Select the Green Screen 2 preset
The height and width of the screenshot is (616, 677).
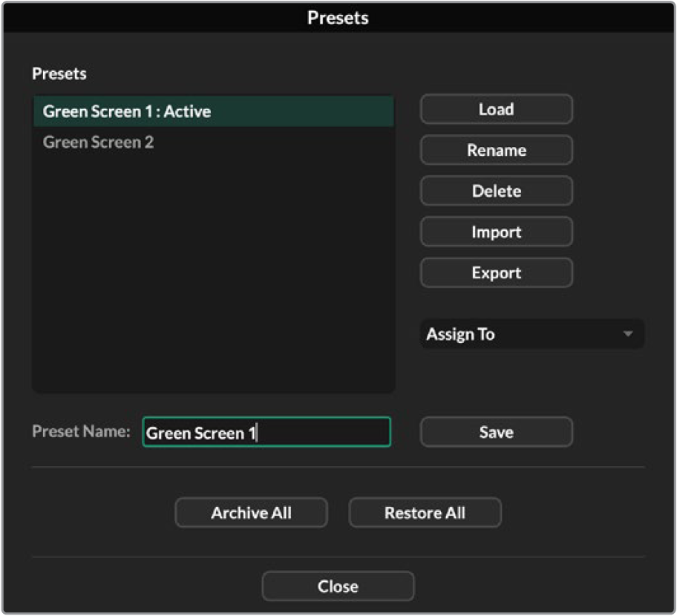(x=99, y=142)
